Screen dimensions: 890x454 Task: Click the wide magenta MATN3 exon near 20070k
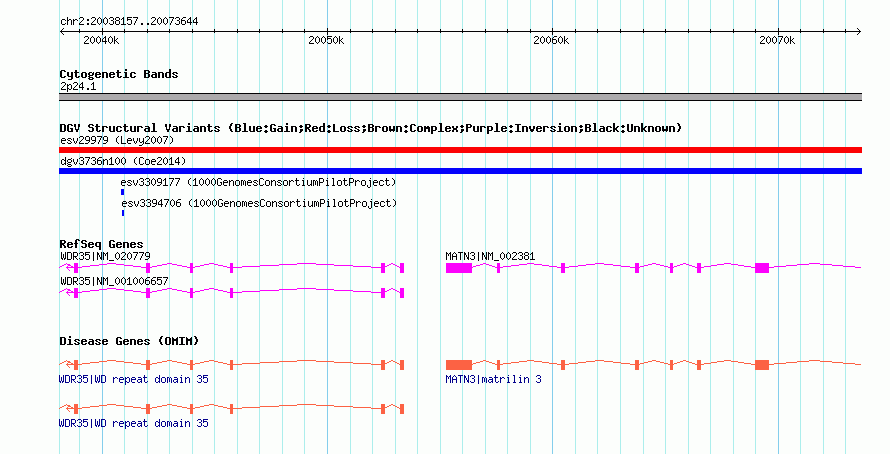coord(762,268)
